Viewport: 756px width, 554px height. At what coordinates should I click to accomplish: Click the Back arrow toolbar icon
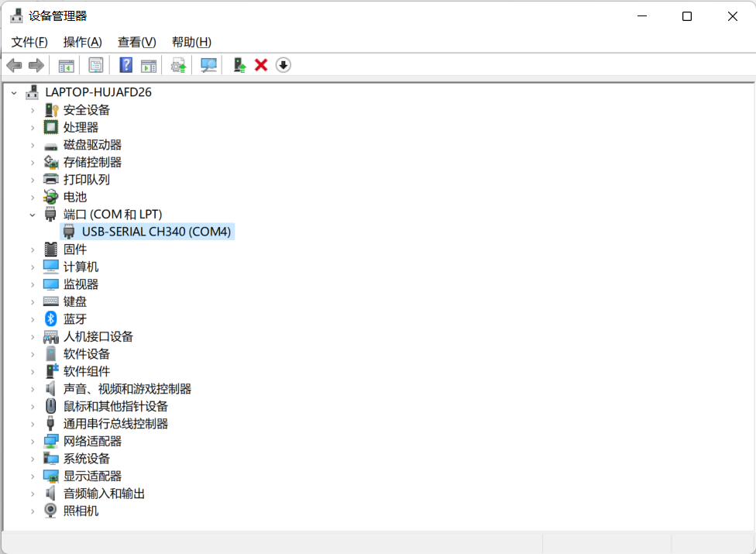click(x=15, y=65)
